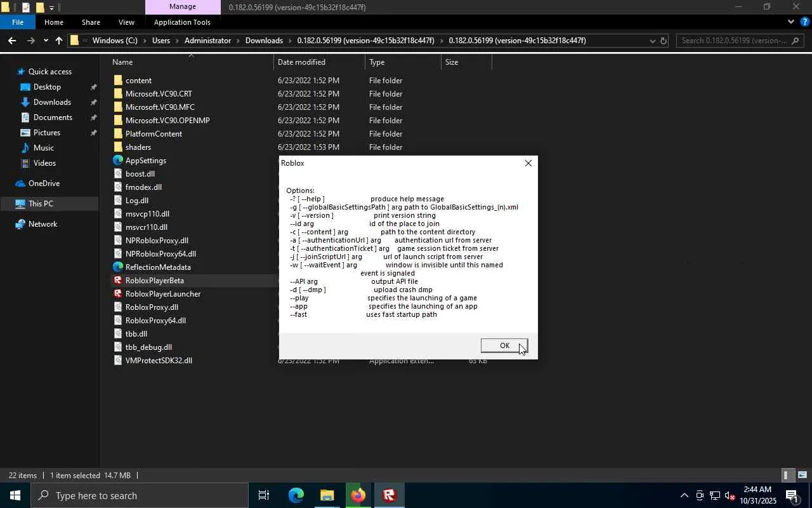Select the PlatformContent folder icon

point(118,134)
